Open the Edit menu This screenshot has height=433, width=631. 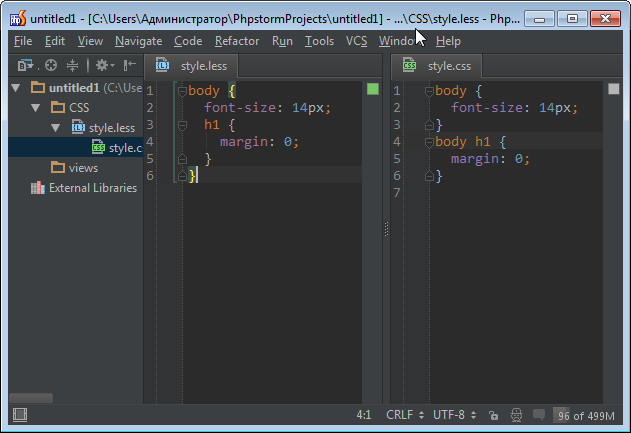(55, 41)
